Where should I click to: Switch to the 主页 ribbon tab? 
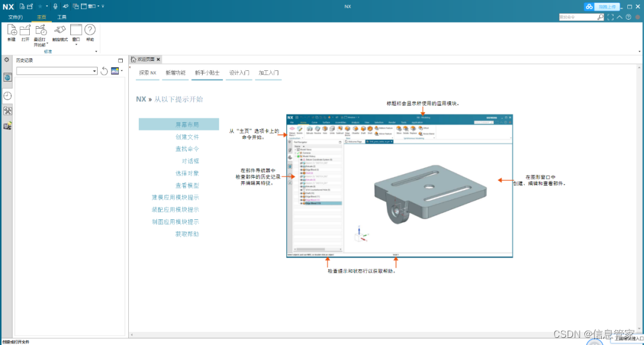coord(42,17)
